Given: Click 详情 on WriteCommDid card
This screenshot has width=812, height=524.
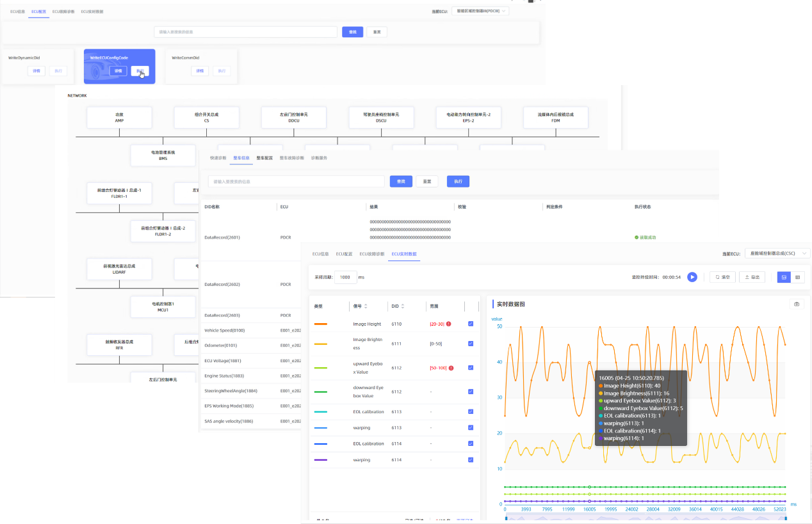Looking at the screenshot, I should (x=200, y=71).
